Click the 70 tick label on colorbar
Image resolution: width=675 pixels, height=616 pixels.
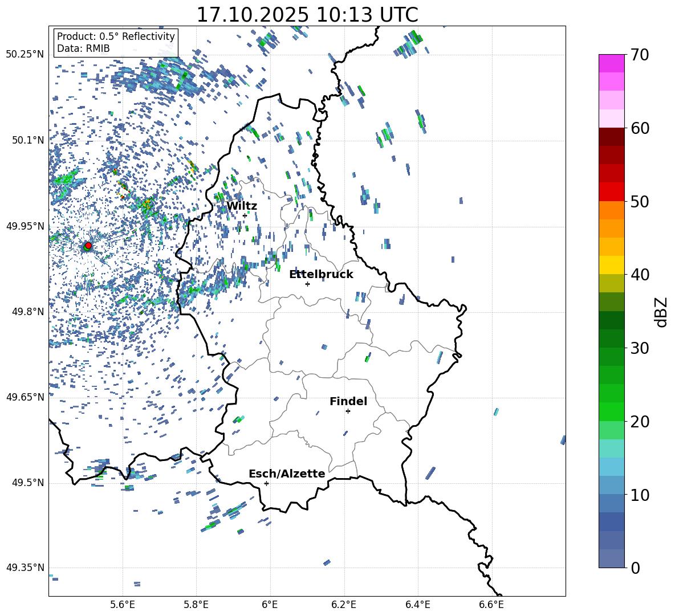[x=641, y=55]
